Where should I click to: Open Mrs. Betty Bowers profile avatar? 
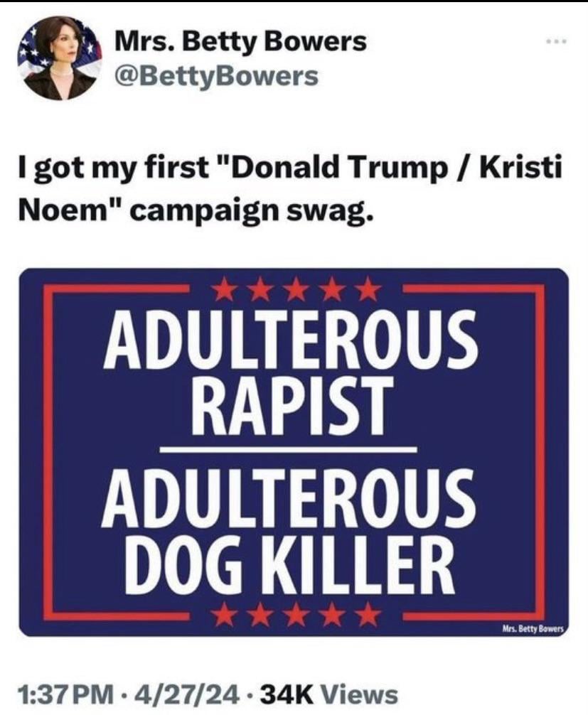pyautogui.click(x=60, y=58)
